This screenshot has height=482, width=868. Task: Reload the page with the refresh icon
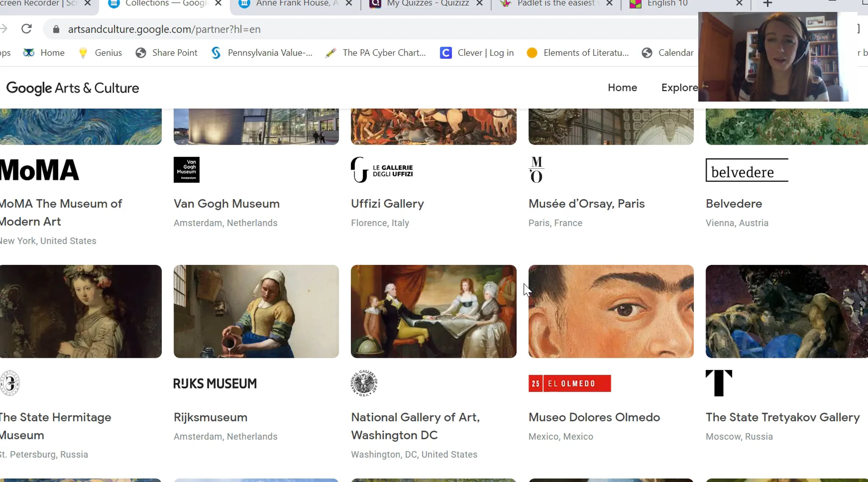click(x=26, y=29)
